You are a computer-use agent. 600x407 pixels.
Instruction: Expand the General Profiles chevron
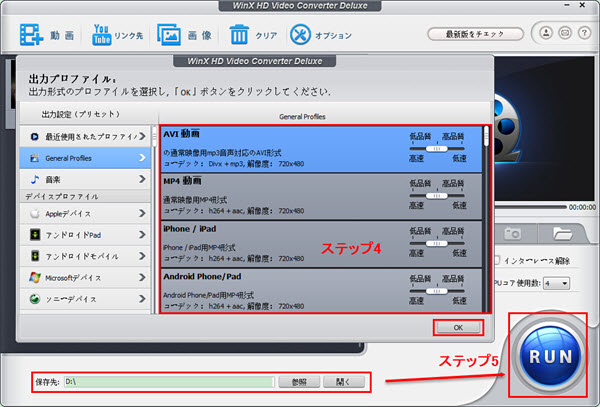(x=142, y=158)
